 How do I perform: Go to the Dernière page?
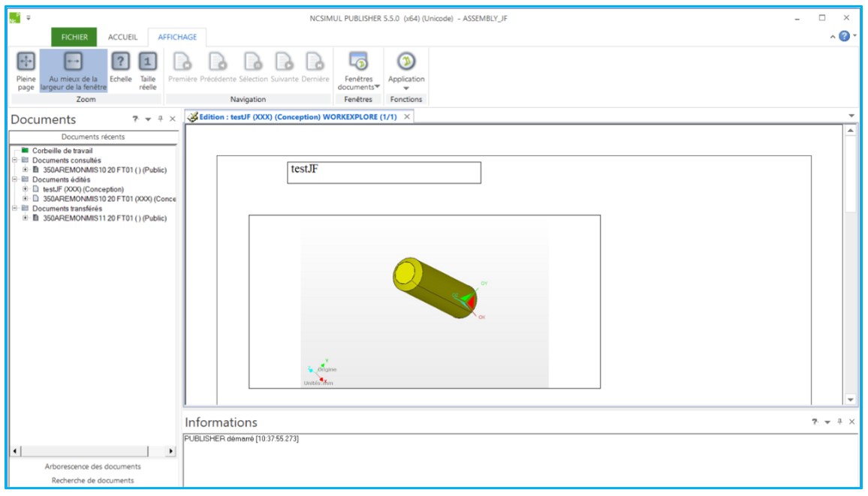click(x=315, y=68)
